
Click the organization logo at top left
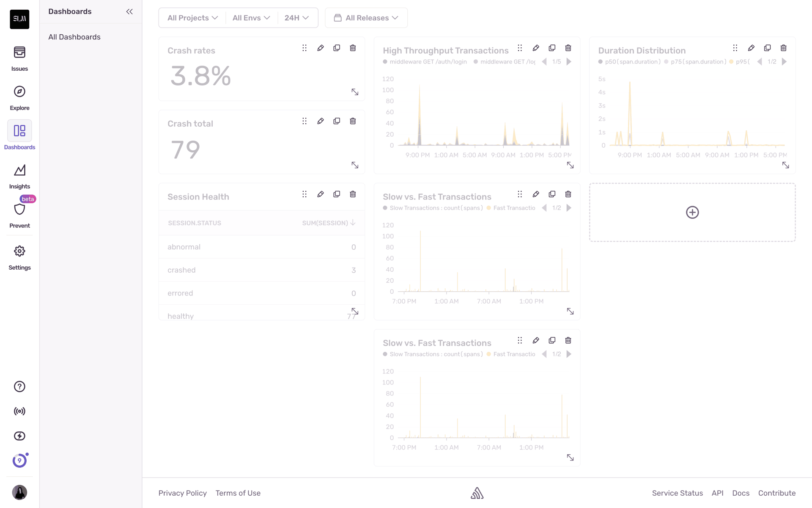point(19,19)
